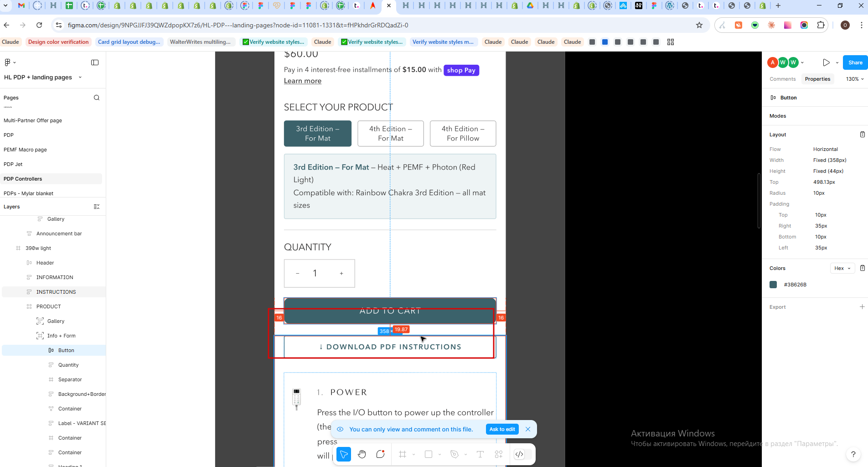Change color format Hex dropdown
This screenshot has width=868, height=467.
[842, 268]
